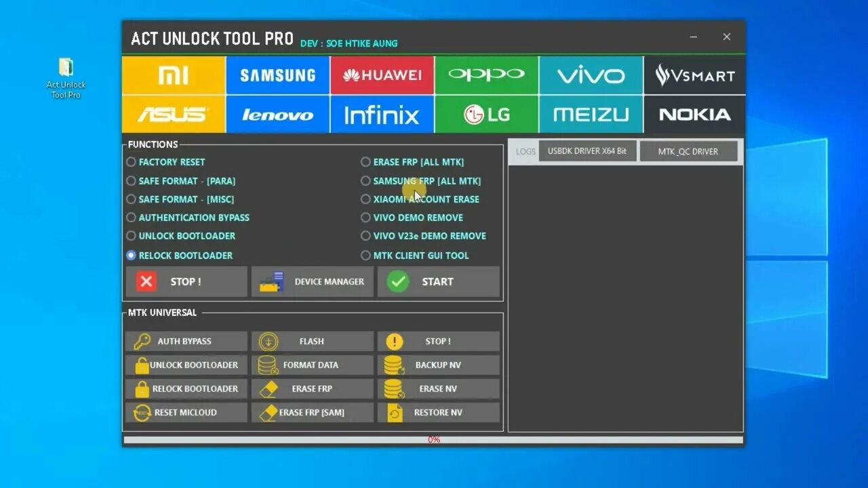Select the Samsung brand tile
The image size is (868, 488).
coord(278,75)
